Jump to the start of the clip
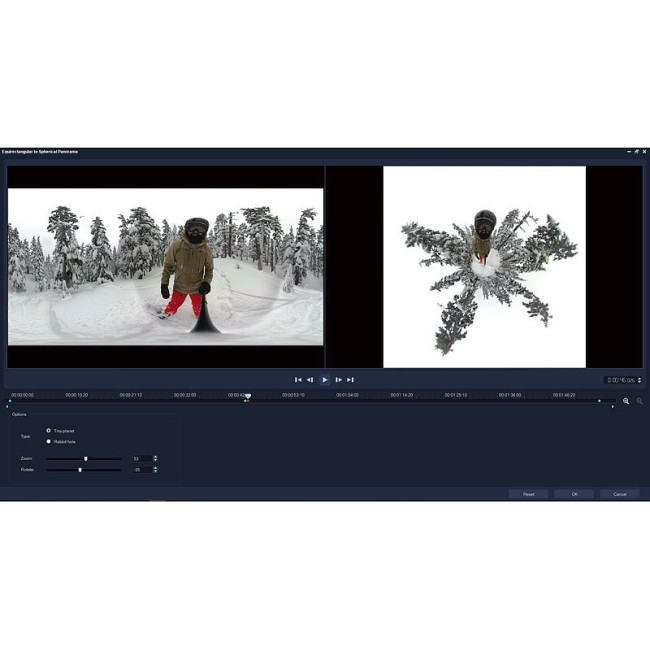 point(298,380)
